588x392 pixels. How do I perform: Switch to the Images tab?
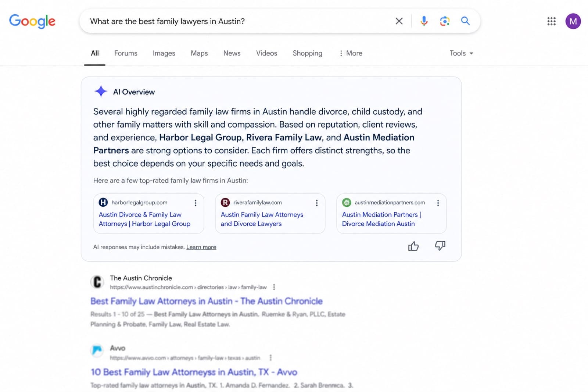pos(164,53)
